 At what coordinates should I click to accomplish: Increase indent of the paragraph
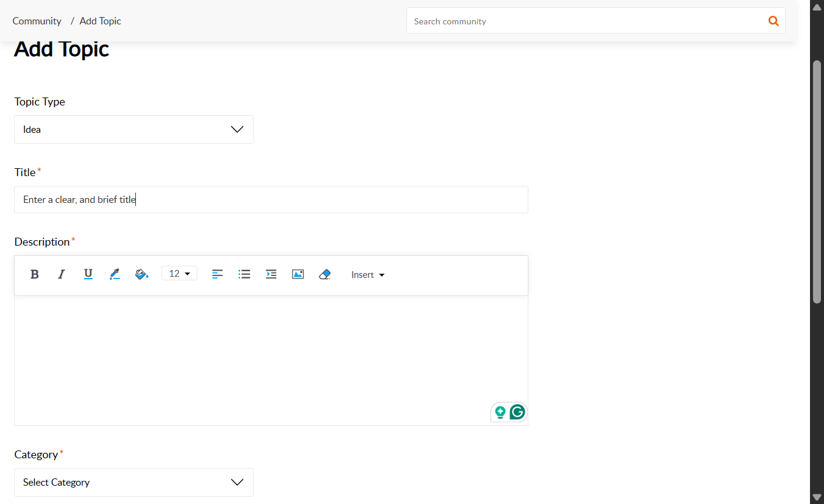[271, 274]
